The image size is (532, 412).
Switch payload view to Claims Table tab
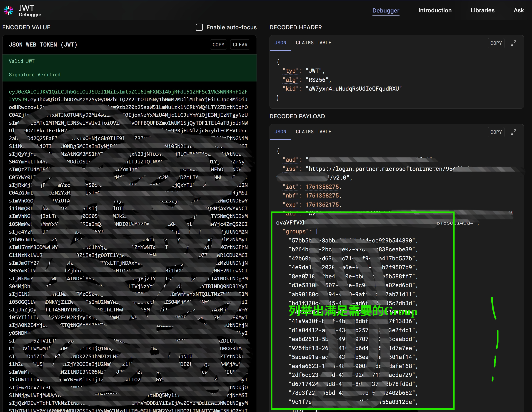(313, 132)
